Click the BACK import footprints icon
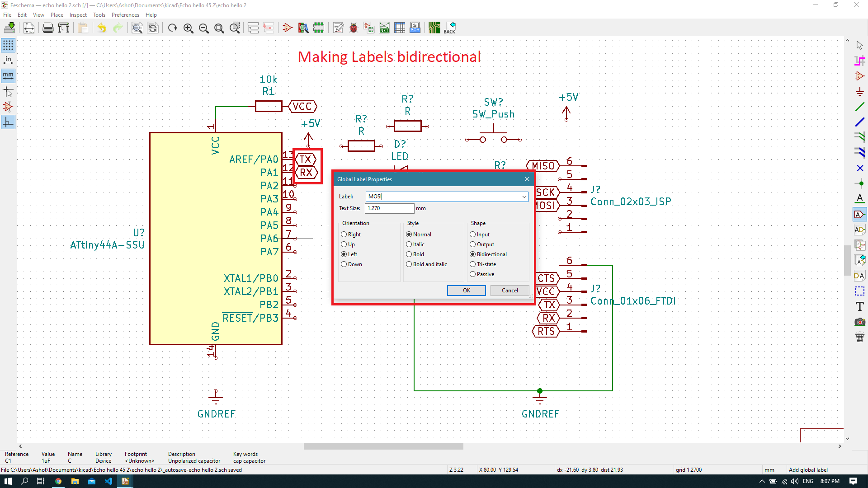This screenshot has width=868, height=488. pyautogui.click(x=450, y=28)
